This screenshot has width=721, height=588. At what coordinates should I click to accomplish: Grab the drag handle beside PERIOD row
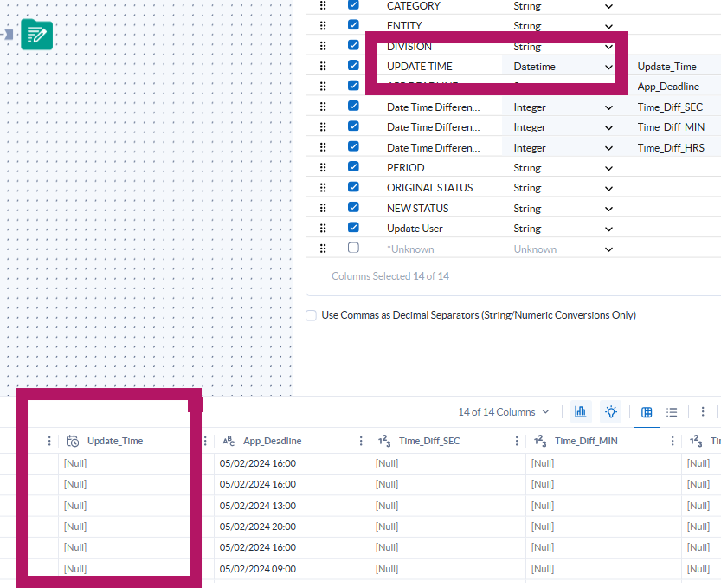point(322,167)
